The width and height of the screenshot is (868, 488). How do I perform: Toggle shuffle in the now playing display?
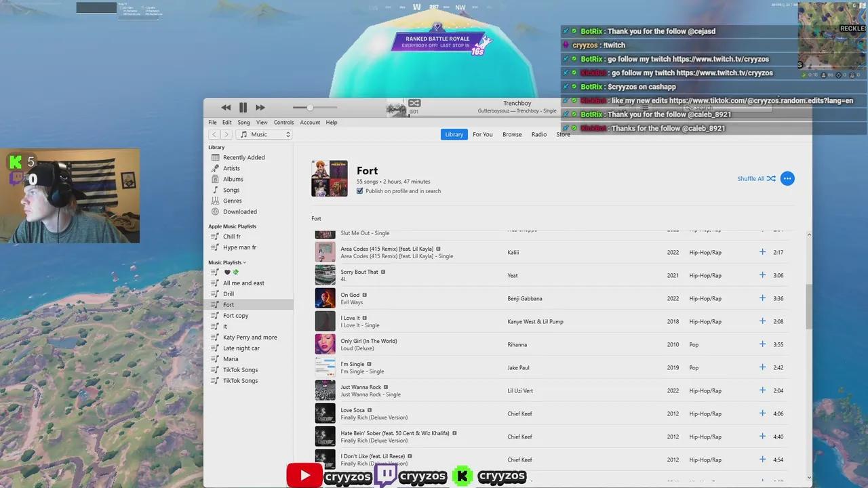(414, 103)
